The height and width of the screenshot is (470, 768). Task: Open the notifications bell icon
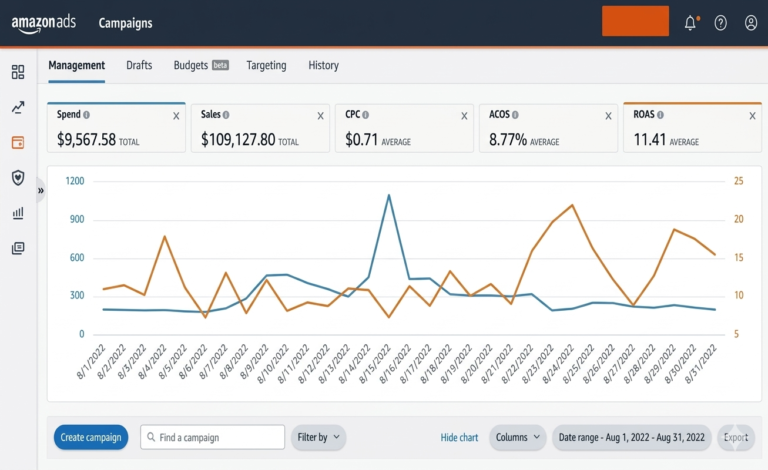coord(690,23)
